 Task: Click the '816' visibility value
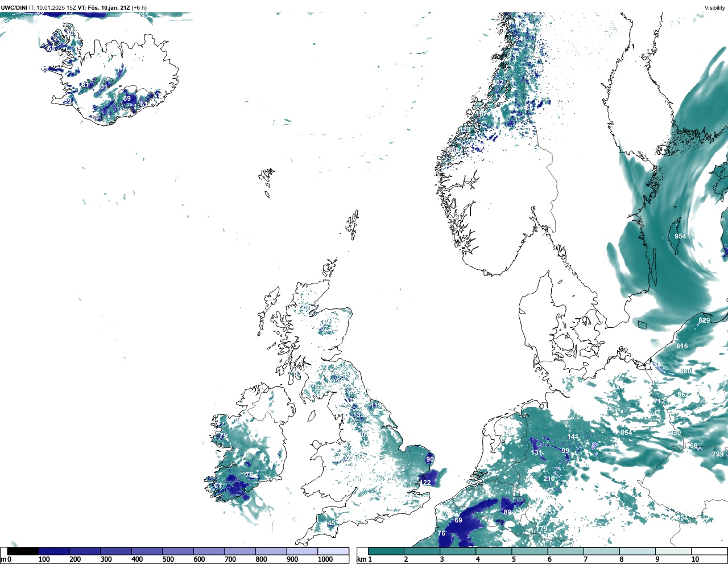(682, 346)
